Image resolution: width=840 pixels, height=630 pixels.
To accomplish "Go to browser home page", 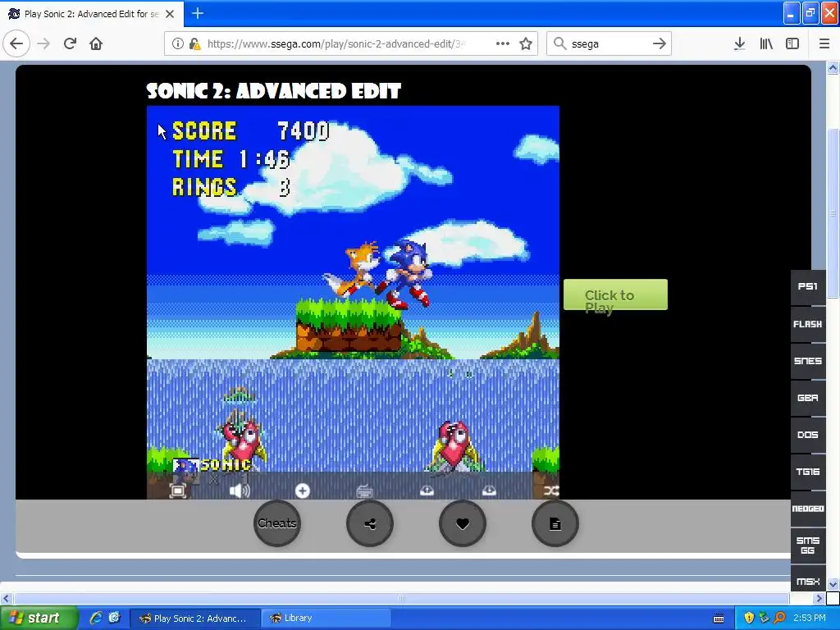I will click(x=96, y=44).
